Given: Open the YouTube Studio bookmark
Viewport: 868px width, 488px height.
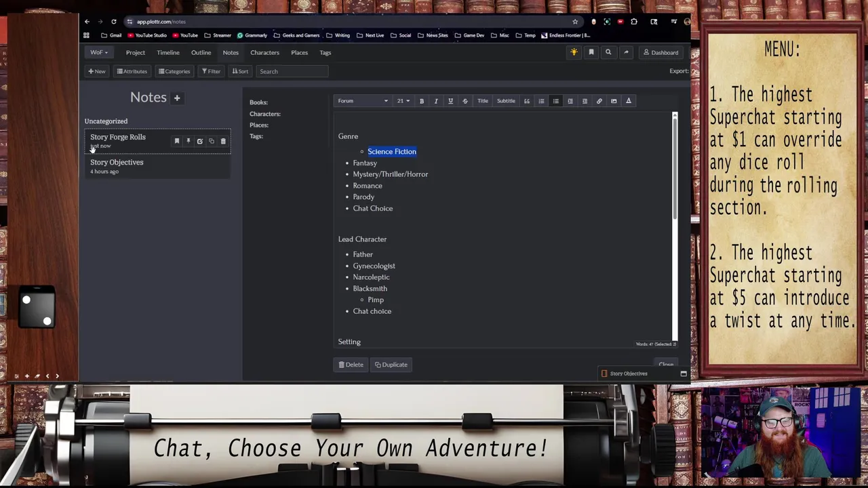Looking at the screenshot, I should click(147, 35).
